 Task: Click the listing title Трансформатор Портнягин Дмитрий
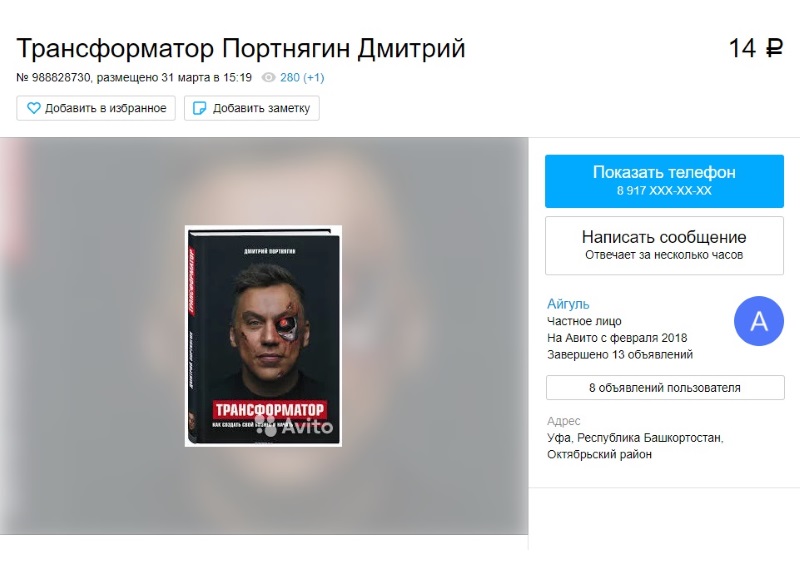(x=241, y=49)
